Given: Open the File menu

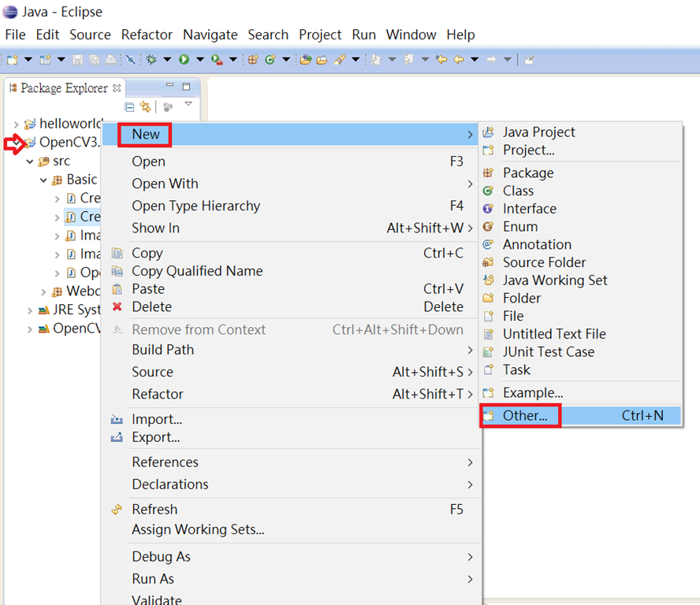Looking at the screenshot, I should tap(15, 35).
